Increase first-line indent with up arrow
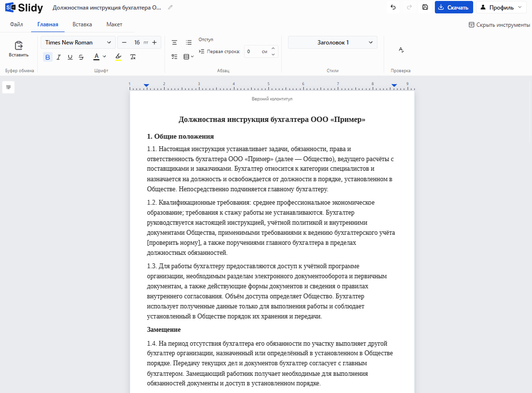 [273, 48]
